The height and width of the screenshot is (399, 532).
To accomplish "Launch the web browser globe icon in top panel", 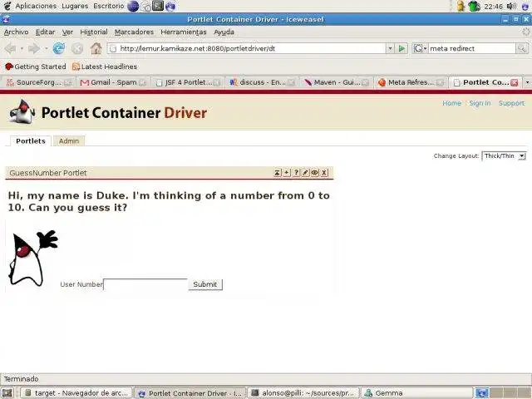I will click(x=133, y=6).
